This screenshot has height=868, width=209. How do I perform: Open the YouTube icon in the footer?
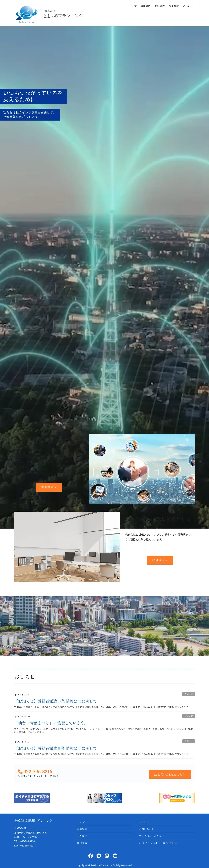point(115,856)
